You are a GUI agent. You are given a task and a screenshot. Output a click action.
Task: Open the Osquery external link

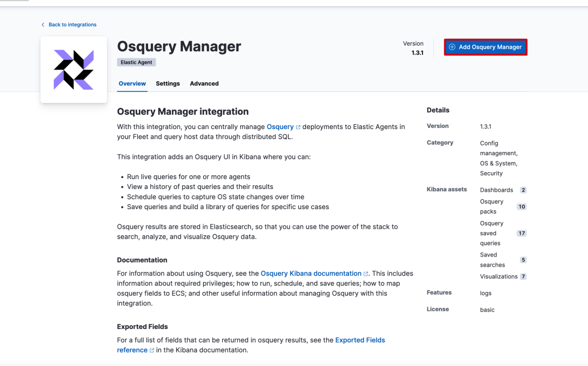(280, 127)
